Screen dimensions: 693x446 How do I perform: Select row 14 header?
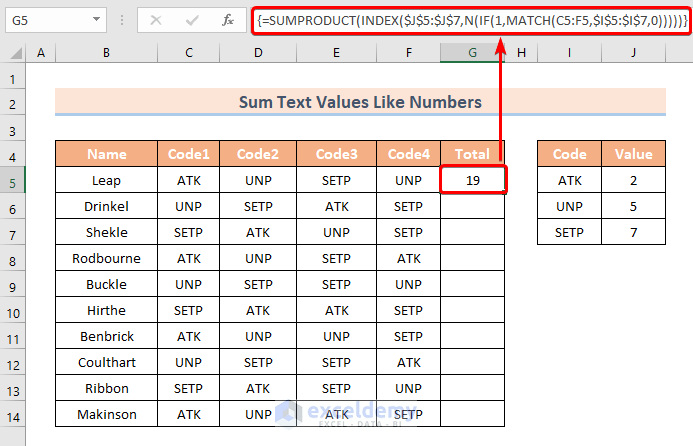13,414
